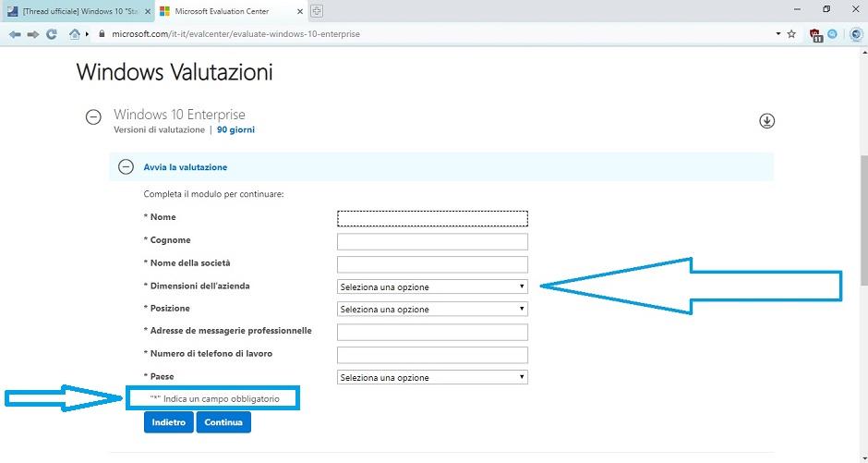Screen dimensions: 868x463
Task: Click the Versioni di valutazione text
Action: (159, 129)
